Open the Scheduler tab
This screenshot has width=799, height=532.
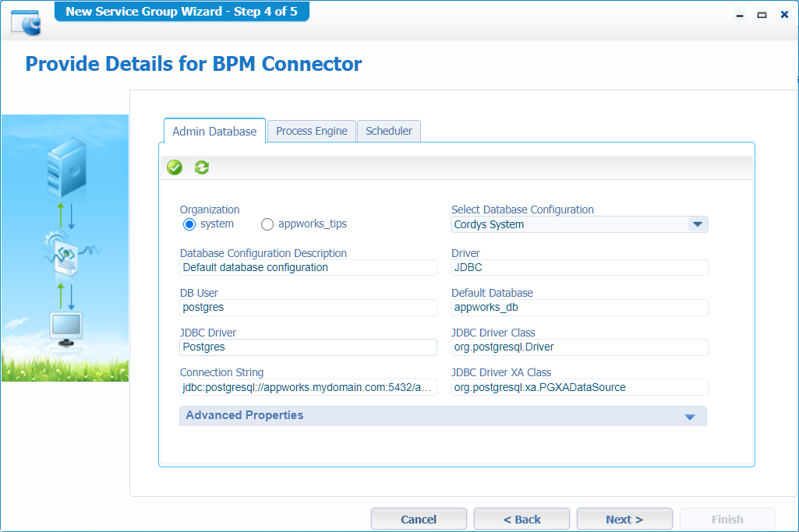pos(389,130)
